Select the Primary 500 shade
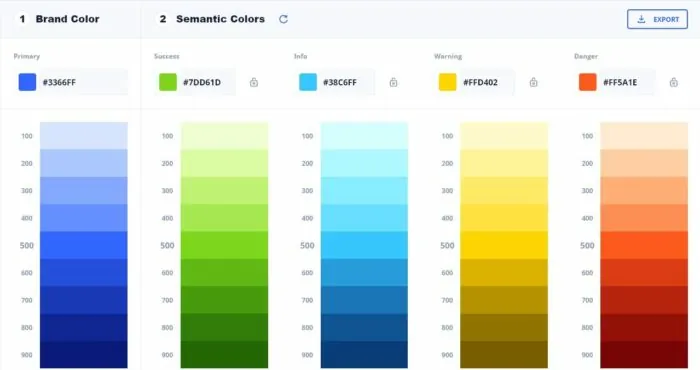 (84, 245)
